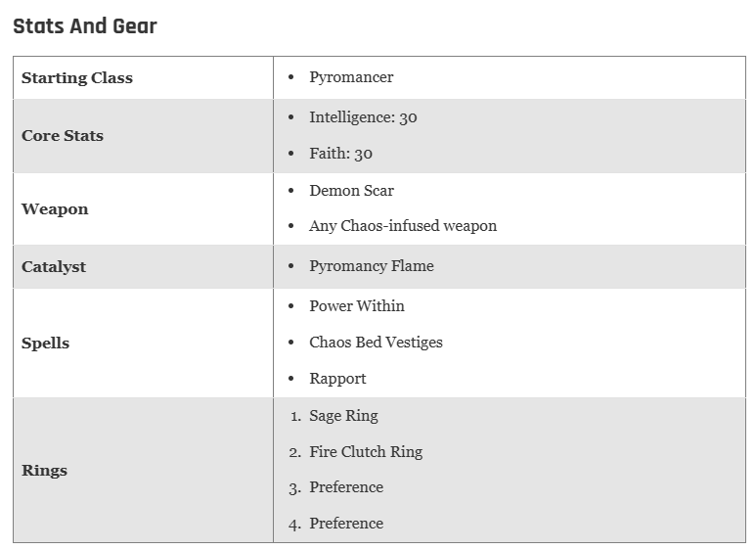Viewport: 756px width, 550px height.
Task: Click the third ring Preference entry
Action: coord(346,487)
